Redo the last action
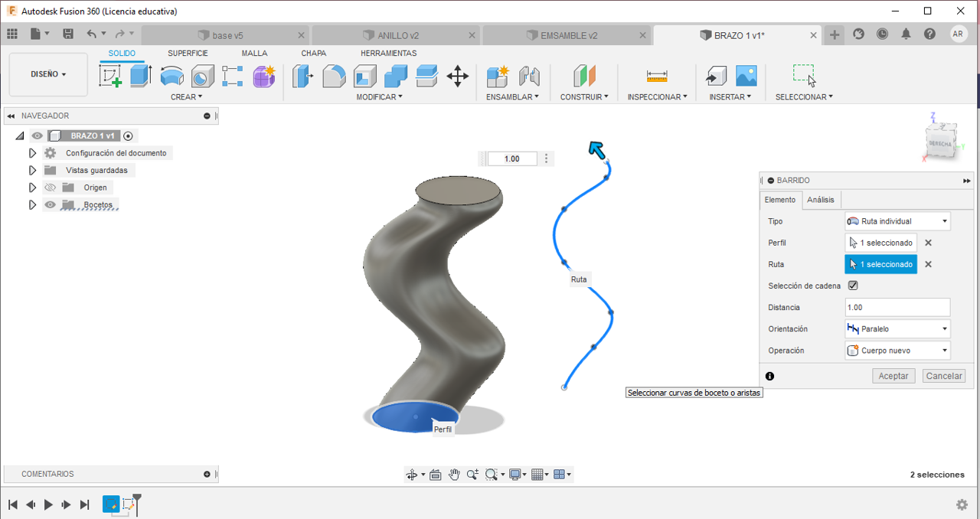Image resolution: width=980 pixels, height=519 pixels. pyautogui.click(x=120, y=34)
